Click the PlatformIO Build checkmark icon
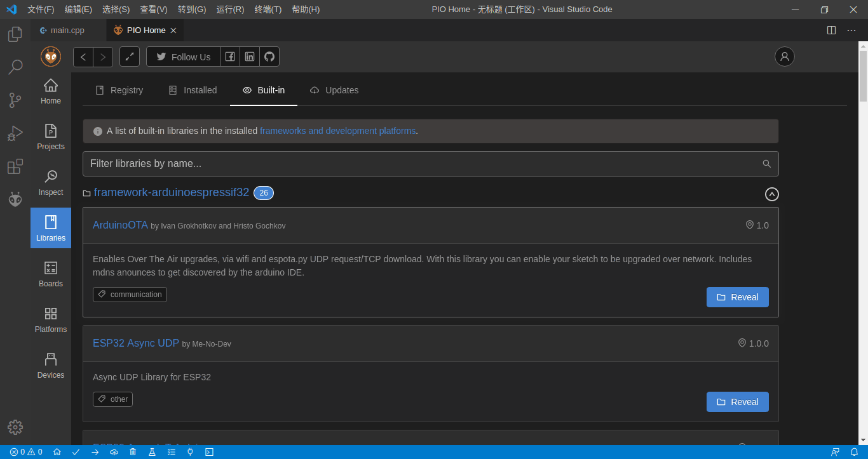Screen dimensions: 868x459 pyautogui.click(x=76, y=452)
